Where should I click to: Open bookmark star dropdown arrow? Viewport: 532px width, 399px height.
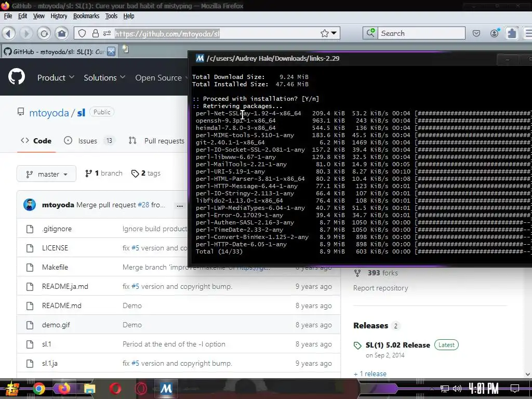[334, 33]
